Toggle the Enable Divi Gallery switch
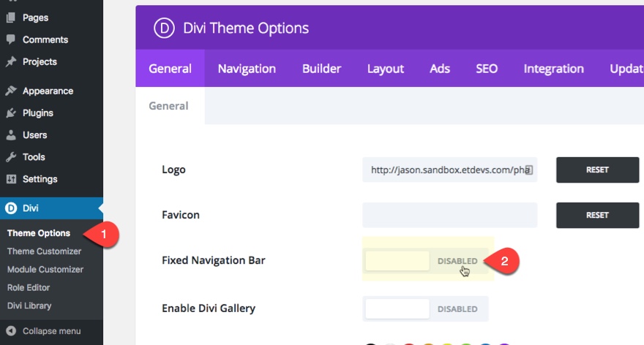644x345 pixels. [425, 308]
